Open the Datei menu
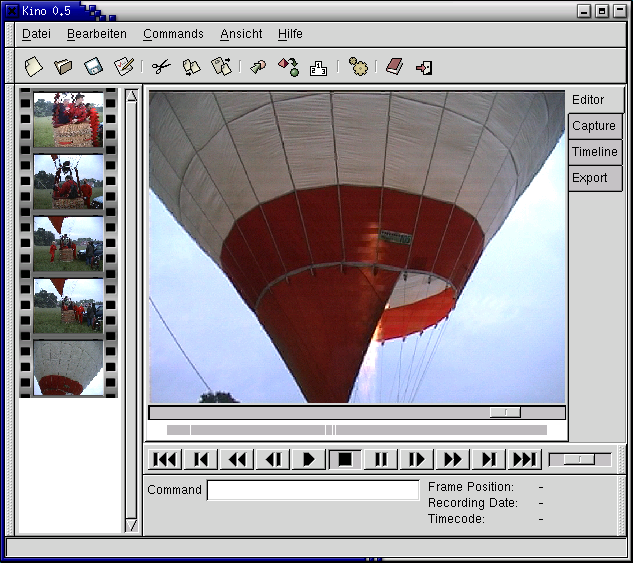Screen dimensions: 633x563 (36, 34)
